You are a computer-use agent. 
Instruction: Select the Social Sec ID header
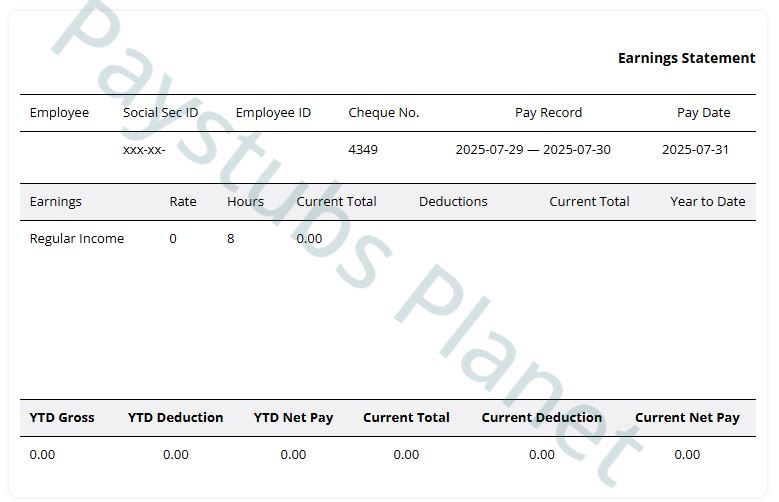(160, 112)
